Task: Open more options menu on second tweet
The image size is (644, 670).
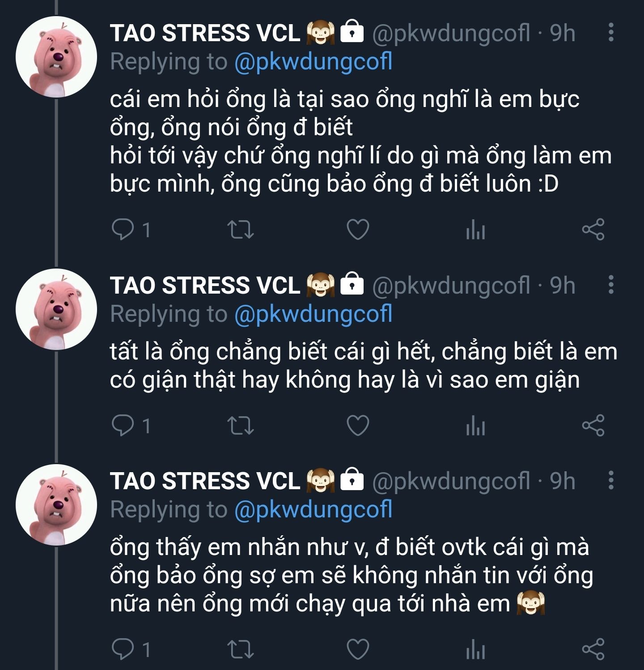Action: coord(611,285)
